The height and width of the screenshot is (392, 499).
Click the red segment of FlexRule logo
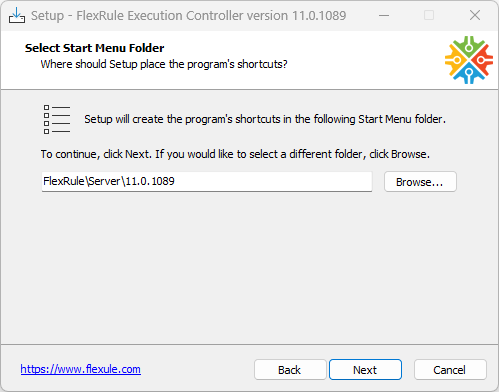[482, 60]
